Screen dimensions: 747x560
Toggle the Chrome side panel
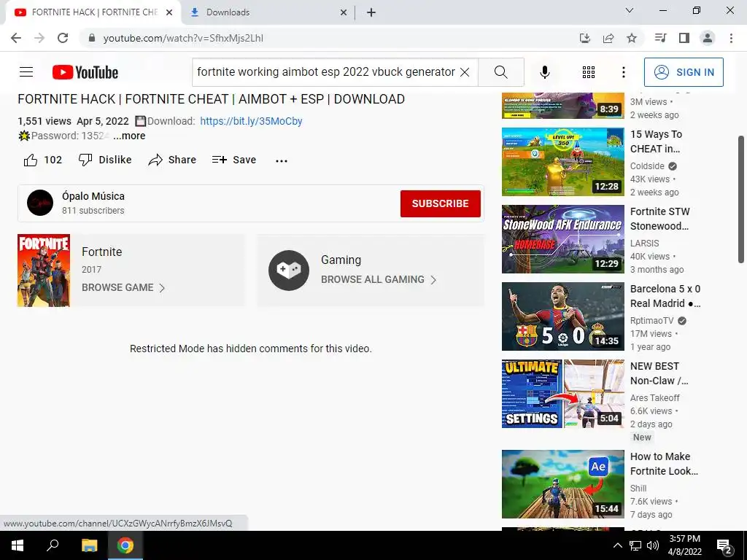tap(684, 38)
